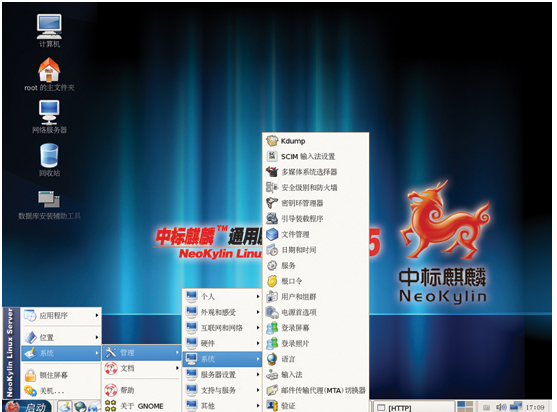Open Kdump from the system menu
This screenshot has width=557, height=412.
click(x=315, y=141)
